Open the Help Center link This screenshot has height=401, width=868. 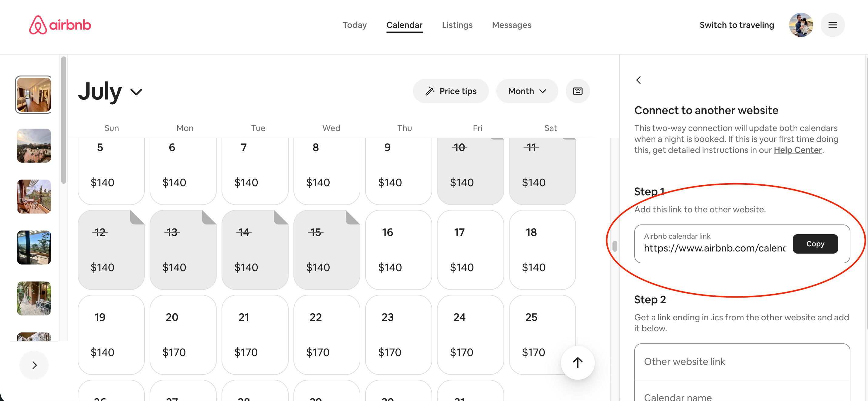798,150
